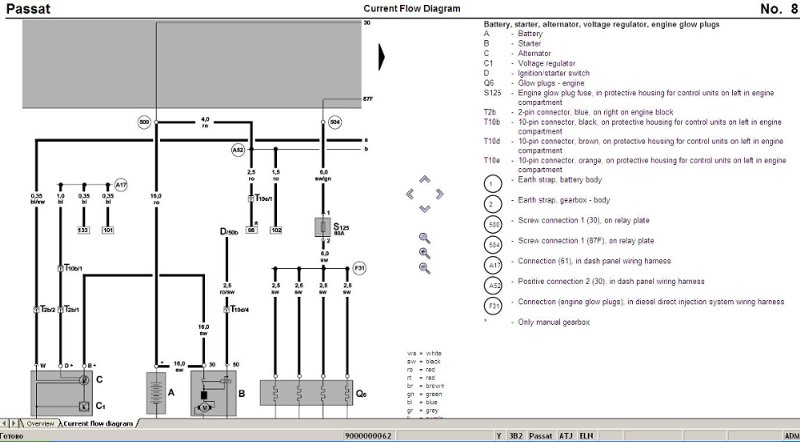
Task: Click status bar entry 'Passat'
Action: click(541, 436)
